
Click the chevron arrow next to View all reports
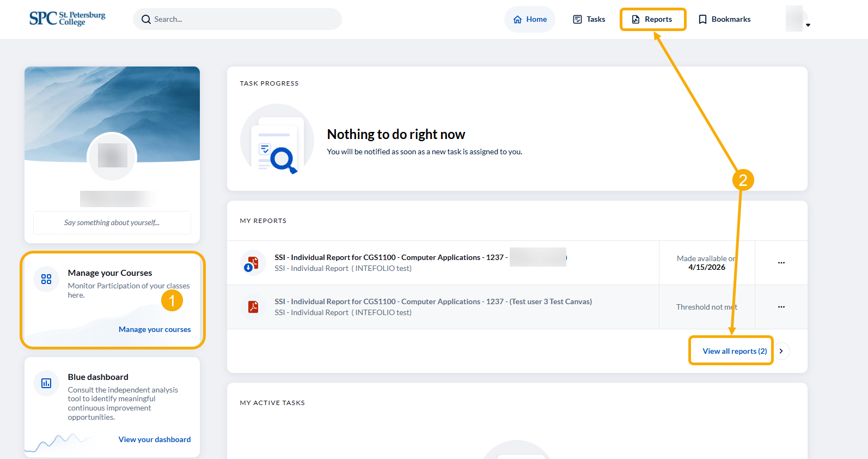[781, 351]
